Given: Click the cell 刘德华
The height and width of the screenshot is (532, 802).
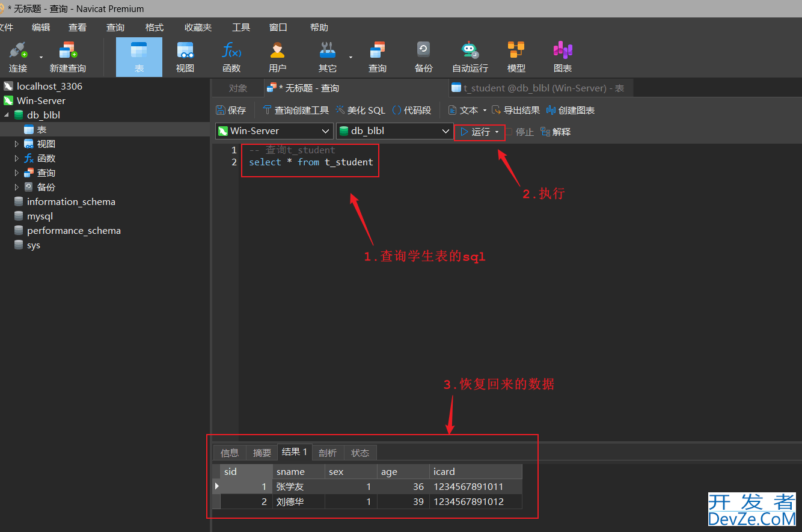Looking at the screenshot, I should [x=299, y=501].
